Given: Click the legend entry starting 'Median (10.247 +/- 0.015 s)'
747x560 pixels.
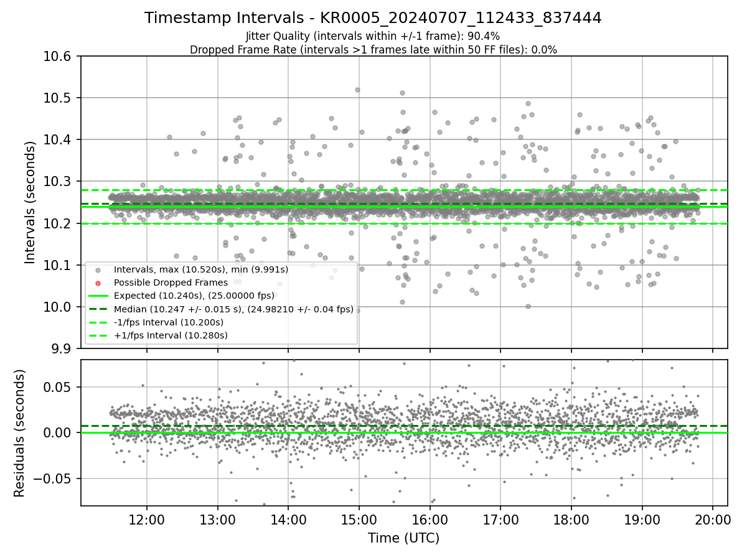Looking at the screenshot, I should pos(233,309).
